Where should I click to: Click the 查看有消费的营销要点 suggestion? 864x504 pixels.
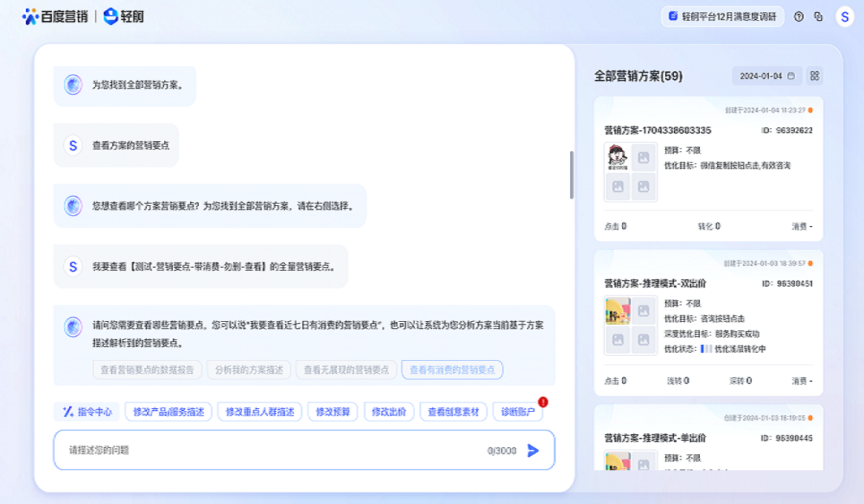tap(452, 370)
